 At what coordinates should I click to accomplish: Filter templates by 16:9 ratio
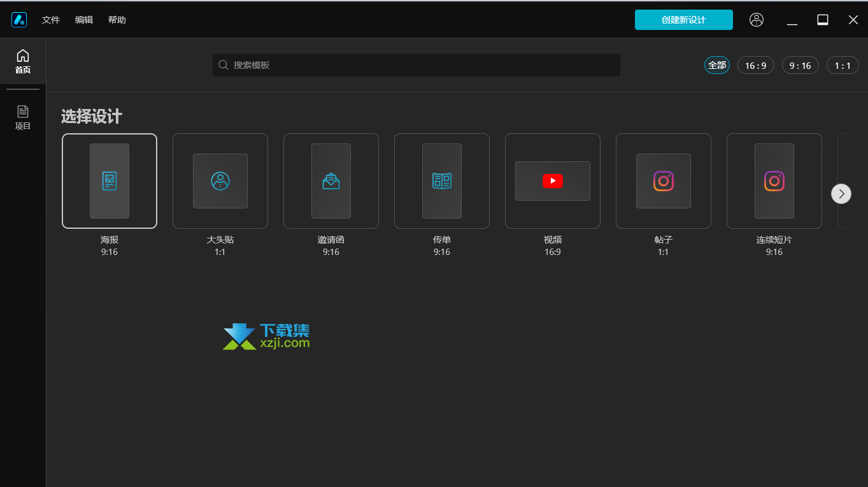click(x=756, y=65)
